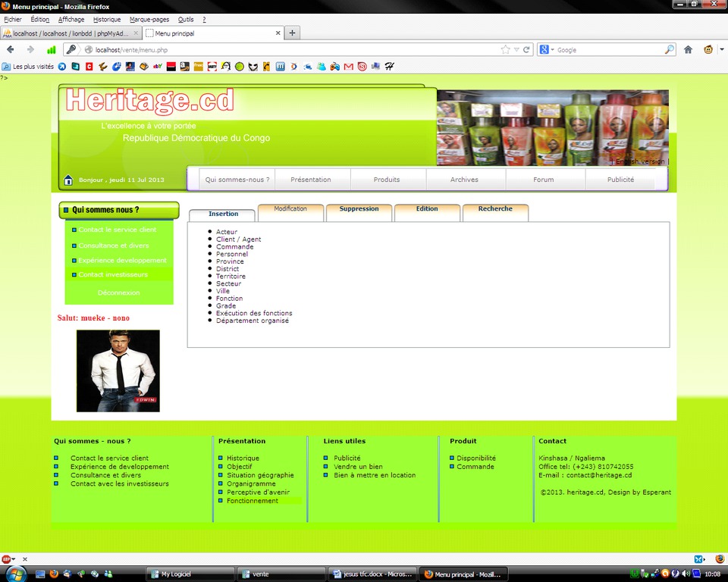Click the Département organisé link
This screenshot has height=582, width=728.
[252, 321]
